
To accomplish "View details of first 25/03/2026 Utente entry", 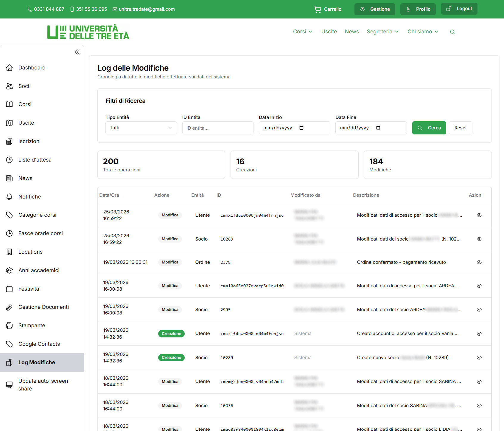I will coord(479,215).
